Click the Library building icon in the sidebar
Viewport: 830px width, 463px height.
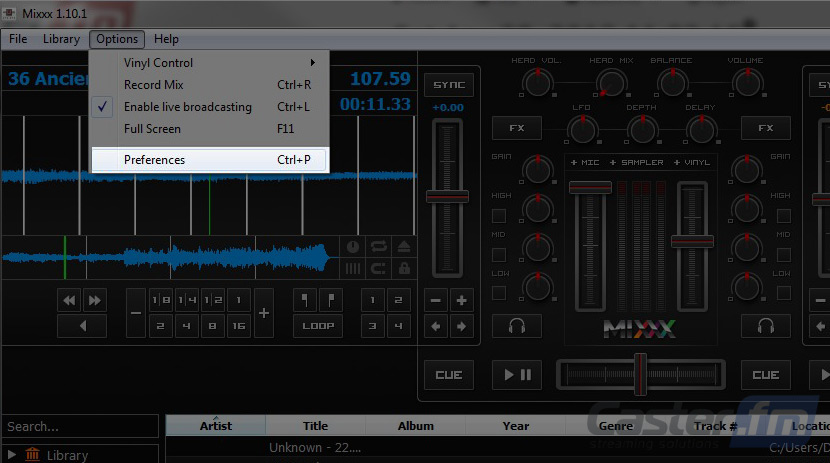point(33,455)
